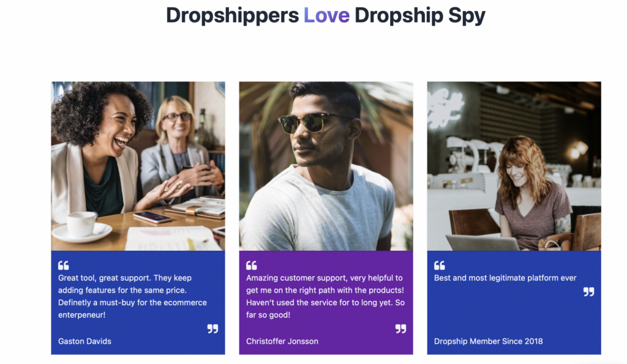Click the coffee cup in the first photo

click(x=83, y=225)
